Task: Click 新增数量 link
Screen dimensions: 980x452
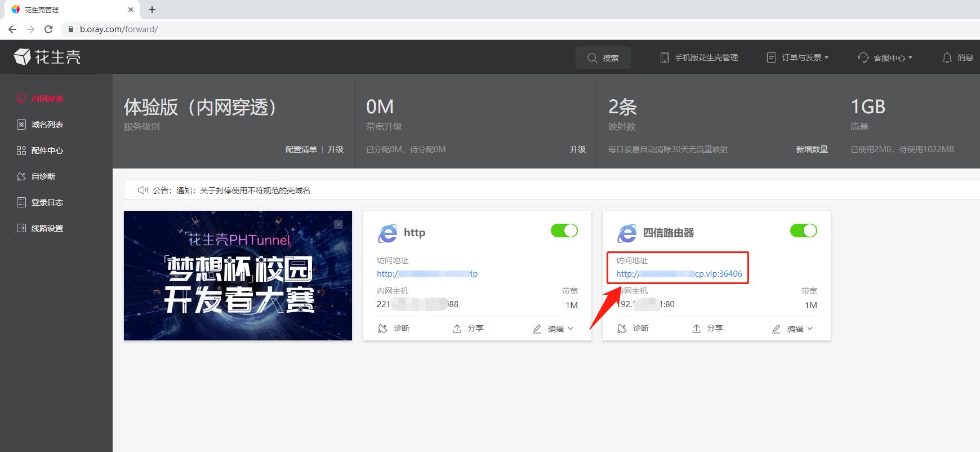Action: [x=812, y=149]
